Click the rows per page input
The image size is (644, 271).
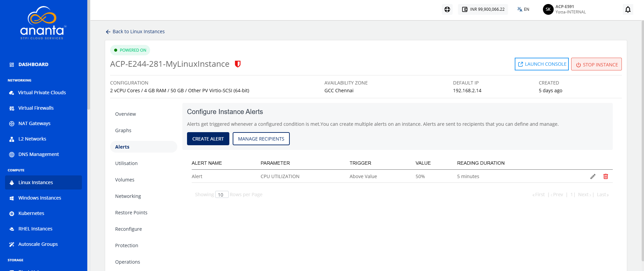(222, 195)
